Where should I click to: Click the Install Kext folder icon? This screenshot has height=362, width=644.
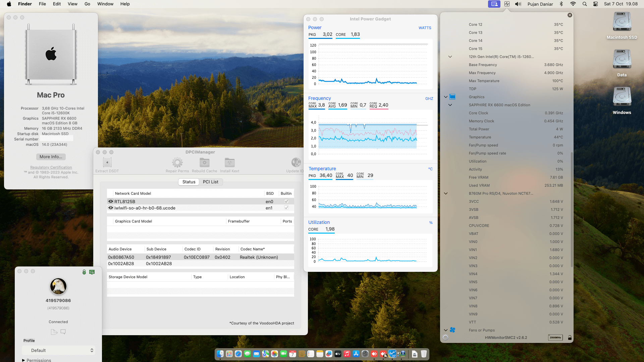click(229, 163)
